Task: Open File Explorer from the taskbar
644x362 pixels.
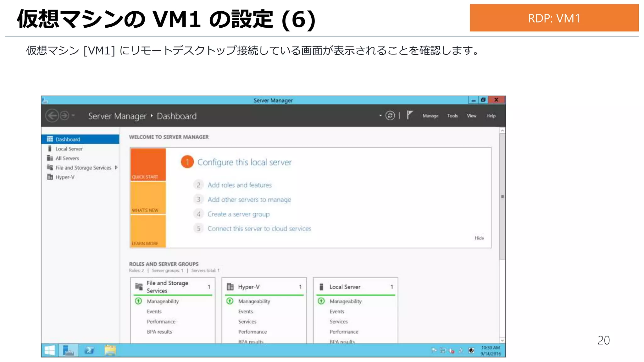Action: tap(110, 350)
